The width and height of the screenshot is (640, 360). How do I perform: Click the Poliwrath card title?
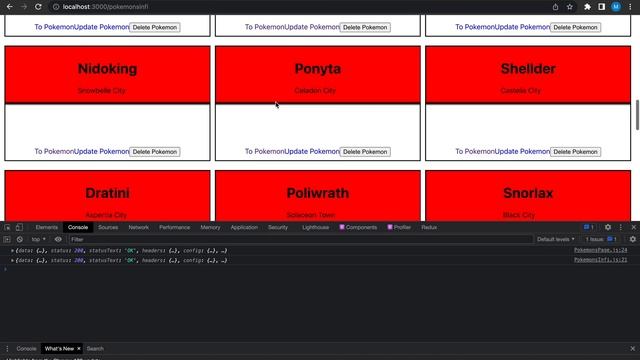click(x=318, y=193)
